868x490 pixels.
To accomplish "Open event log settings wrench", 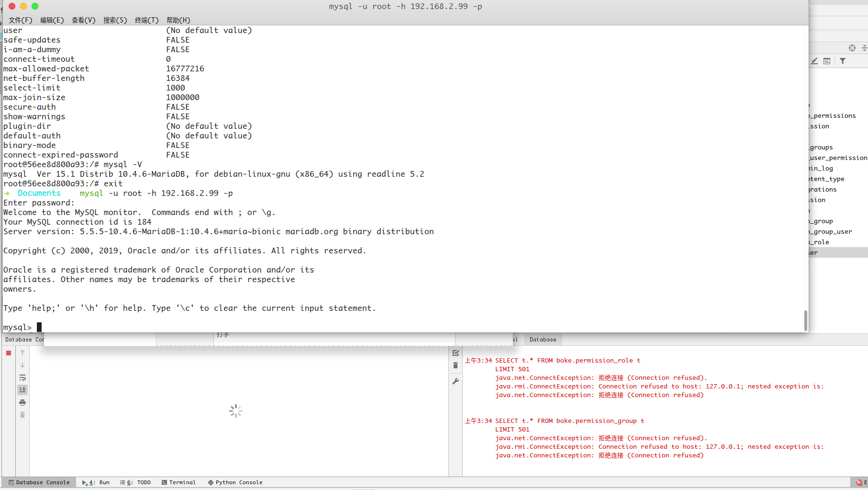I will [456, 381].
